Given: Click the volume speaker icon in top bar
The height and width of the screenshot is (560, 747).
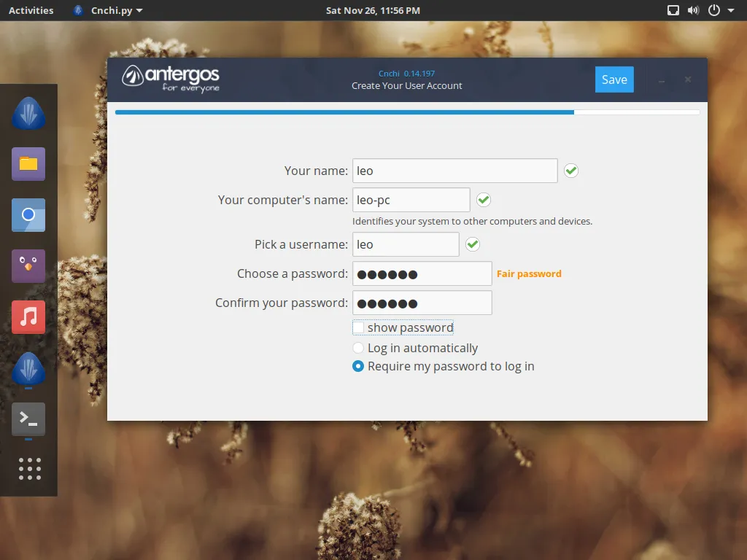Looking at the screenshot, I should 693,10.
